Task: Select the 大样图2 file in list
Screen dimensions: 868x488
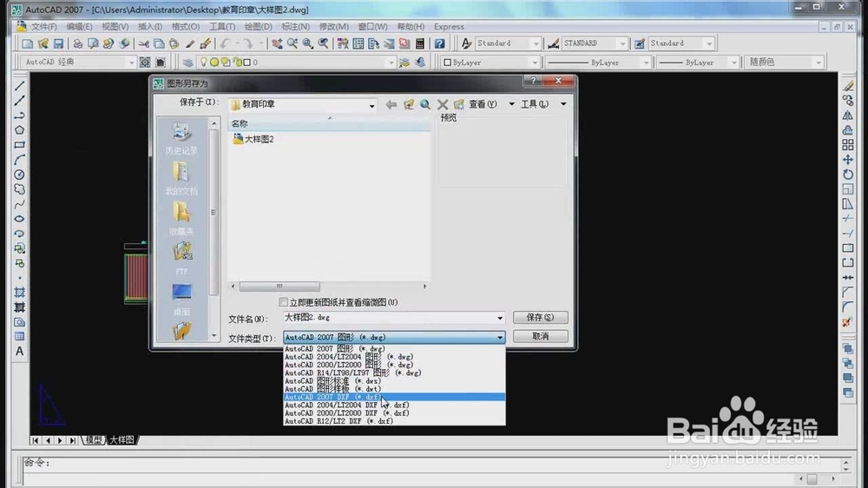Action: pyautogui.click(x=253, y=139)
